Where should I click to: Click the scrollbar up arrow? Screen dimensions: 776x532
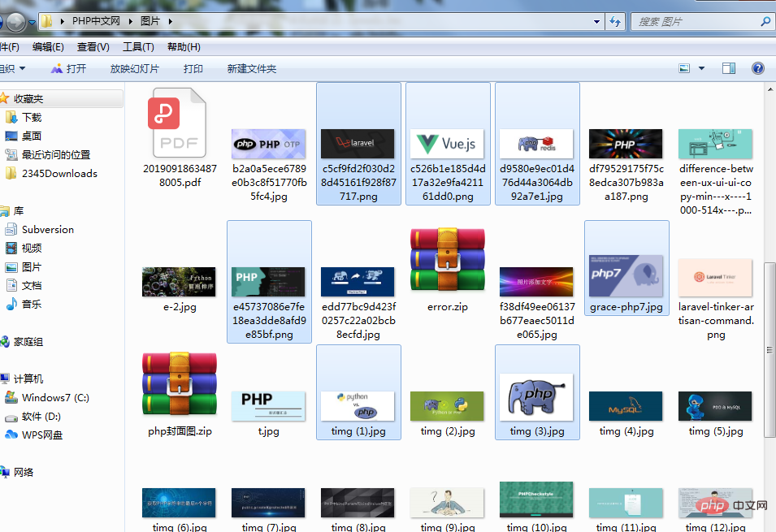pyautogui.click(x=770, y=89)
